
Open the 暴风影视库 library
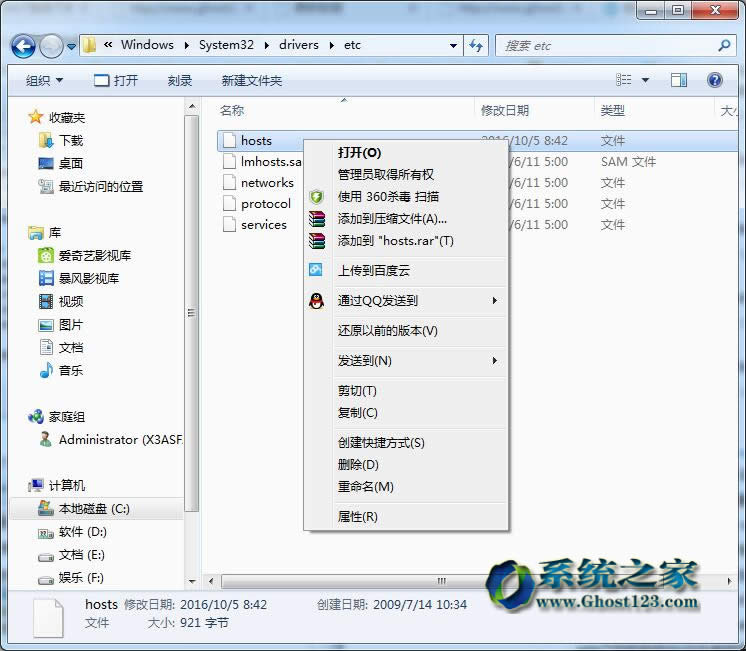point(79,278)
